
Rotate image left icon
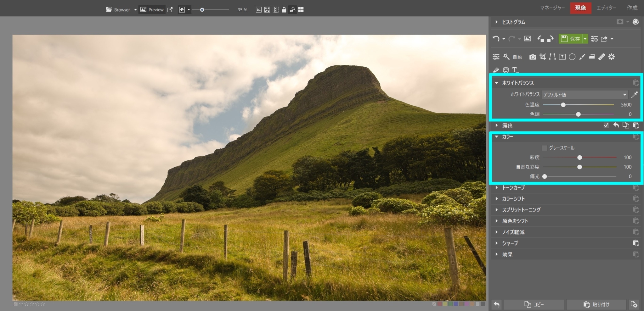pyautogui.click(x=541, y=39)
